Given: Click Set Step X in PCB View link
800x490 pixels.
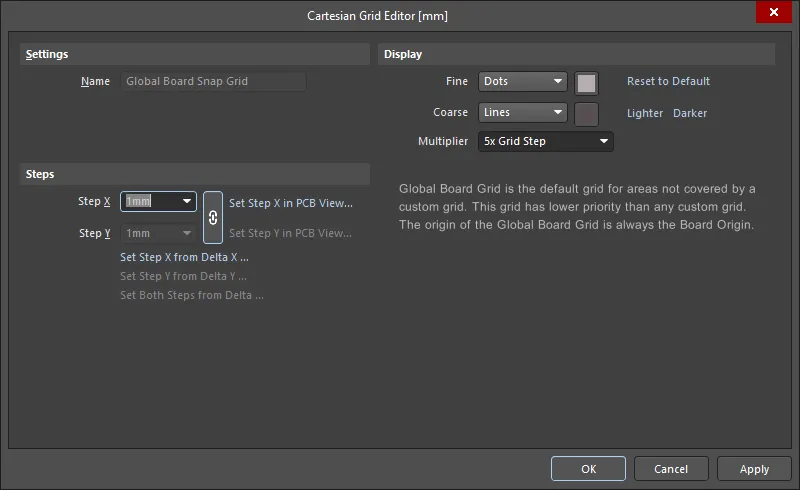Looking at the screenshot, I should [x=291, y=203].
